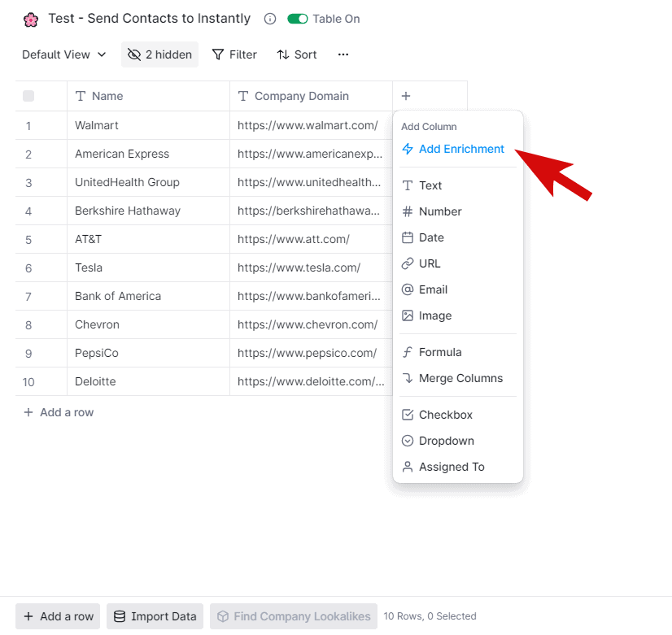Viewport: 672px width, 635px height.
Task: Select the Checkbox column type
Action: [x=458, y=415]
